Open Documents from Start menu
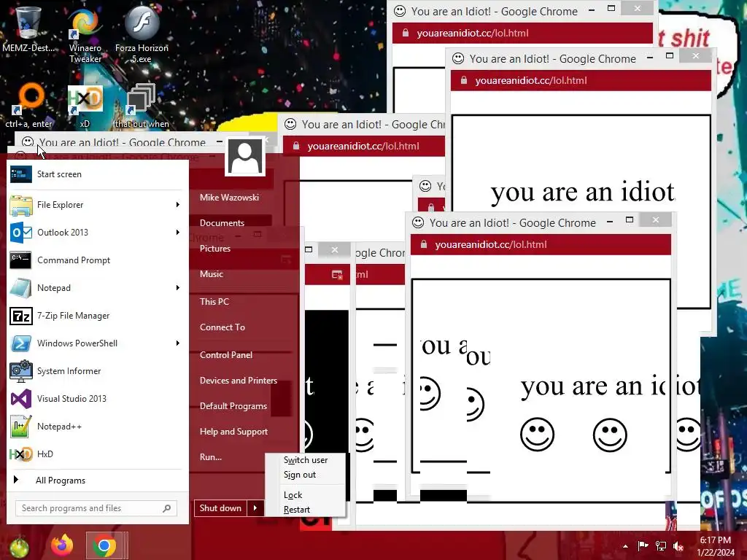Screen dimensions: 747x560 click(222, 223)
